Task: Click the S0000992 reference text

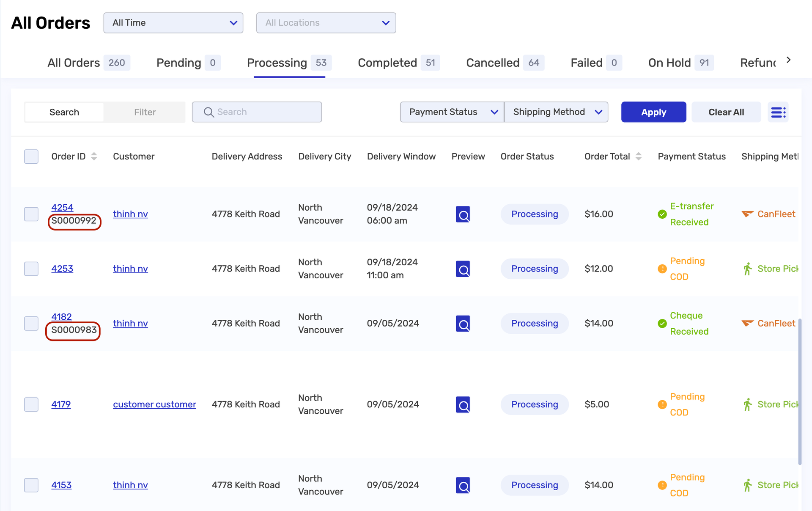Action: tap(74, 221)
